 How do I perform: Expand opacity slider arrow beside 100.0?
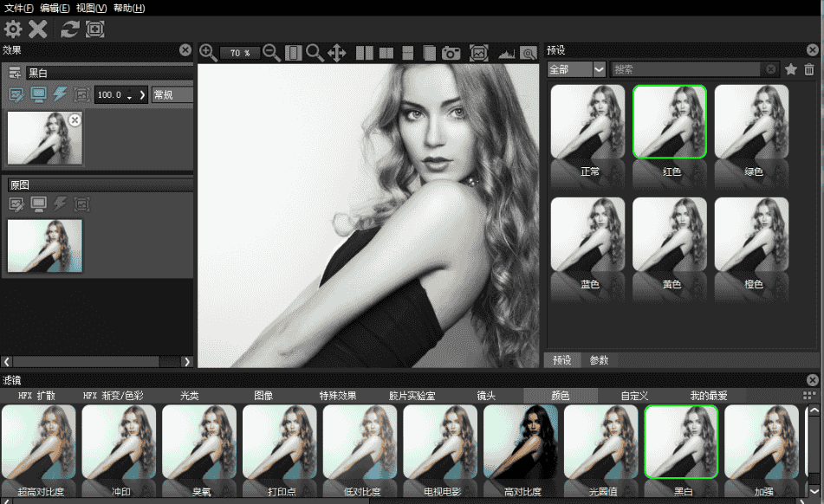tap(142, 95)
